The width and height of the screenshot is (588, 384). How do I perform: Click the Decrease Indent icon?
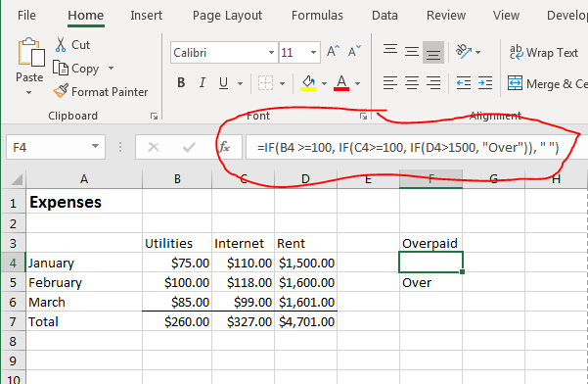[x=464, y=83]
